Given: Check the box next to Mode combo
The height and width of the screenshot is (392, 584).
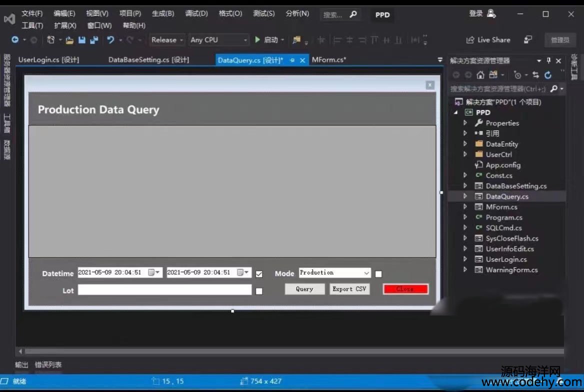Looking at the screenshot, I should click(378, 274).
